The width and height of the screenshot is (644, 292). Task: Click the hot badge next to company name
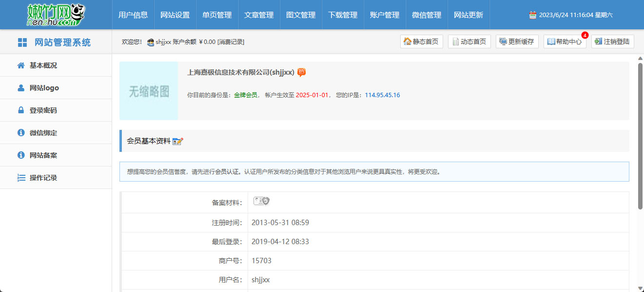click(302, 72)
